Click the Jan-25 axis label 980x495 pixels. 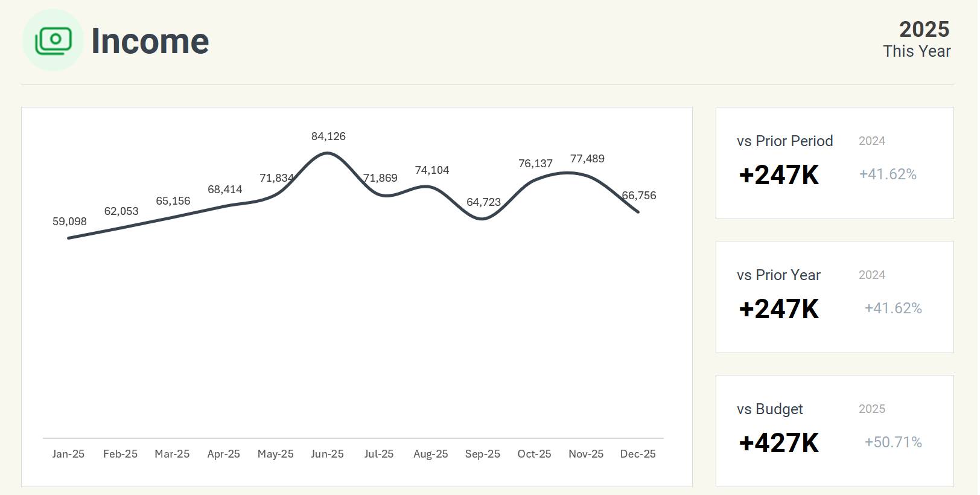pyautogui.click(x=68, y=454)
